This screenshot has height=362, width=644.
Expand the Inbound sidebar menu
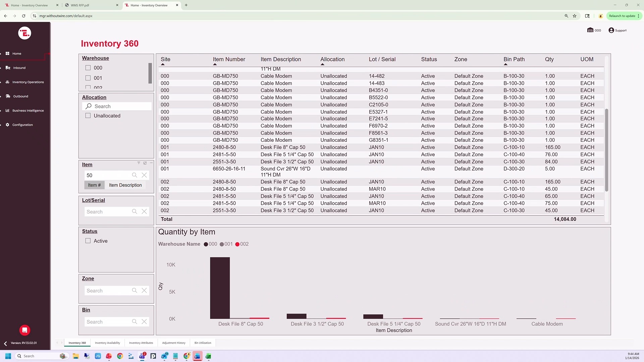[x=19, y=68]
